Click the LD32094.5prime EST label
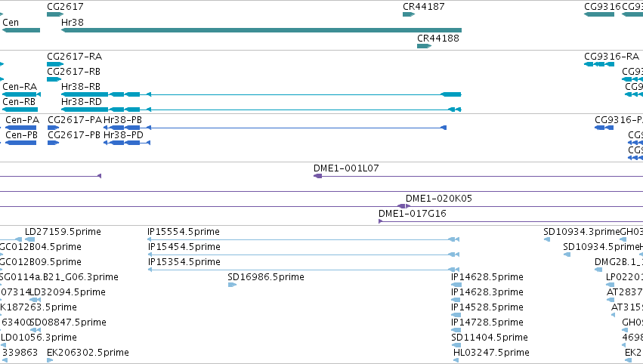This screenshot has width=643, height=364. (x=68, y=292)
